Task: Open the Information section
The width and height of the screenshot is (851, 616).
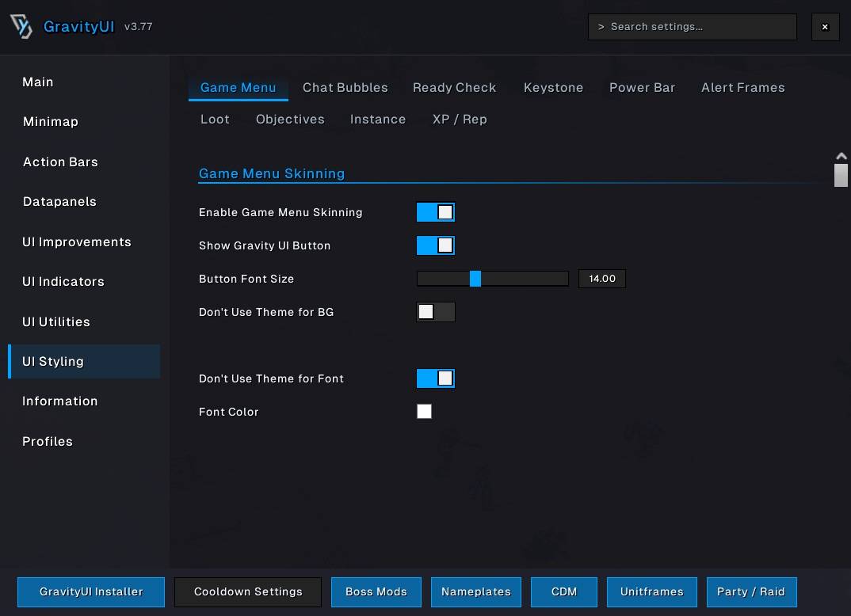Action: (84, 401)
